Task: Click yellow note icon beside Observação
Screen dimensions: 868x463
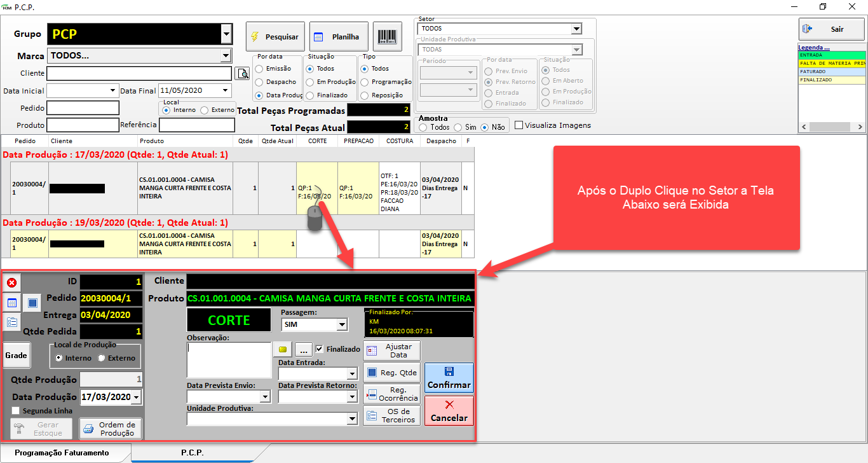Action: [283, 349]
